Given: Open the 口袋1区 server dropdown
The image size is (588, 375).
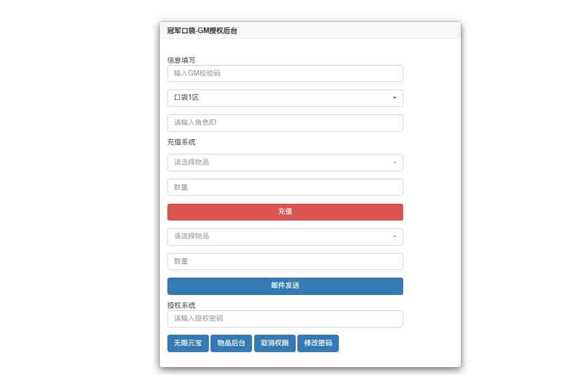Looking at the screenshot, I should 284,98.
